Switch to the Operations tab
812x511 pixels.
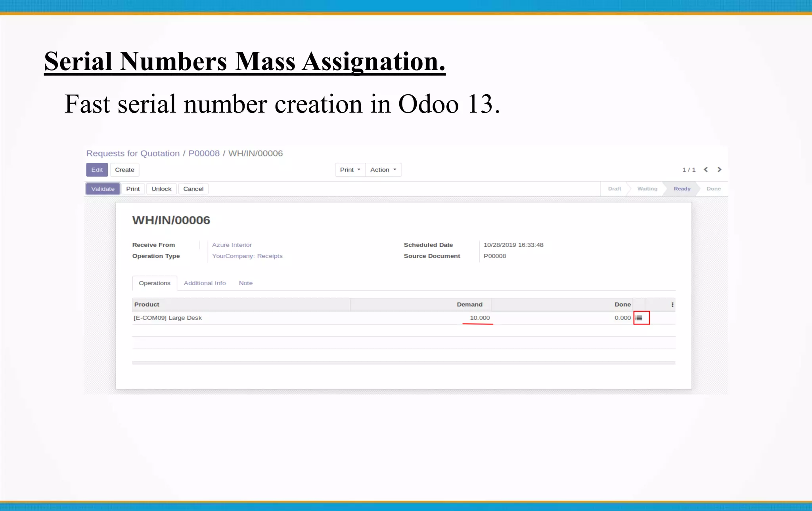coord(155,283)
